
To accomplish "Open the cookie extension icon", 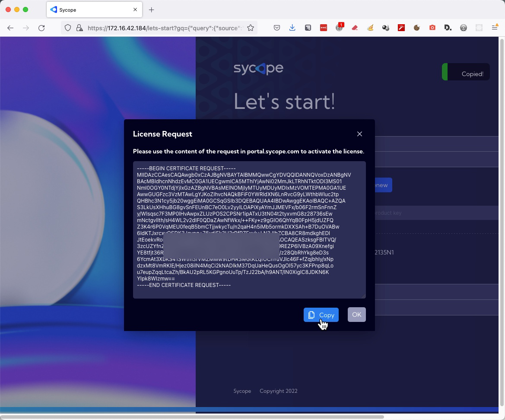I will click(x=417, y=28).
